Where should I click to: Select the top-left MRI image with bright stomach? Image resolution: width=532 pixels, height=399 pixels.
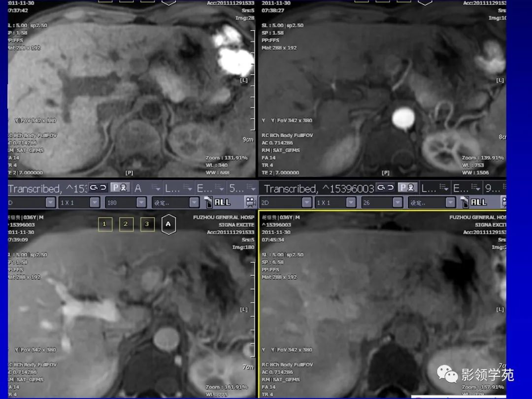tap(132, 89)
